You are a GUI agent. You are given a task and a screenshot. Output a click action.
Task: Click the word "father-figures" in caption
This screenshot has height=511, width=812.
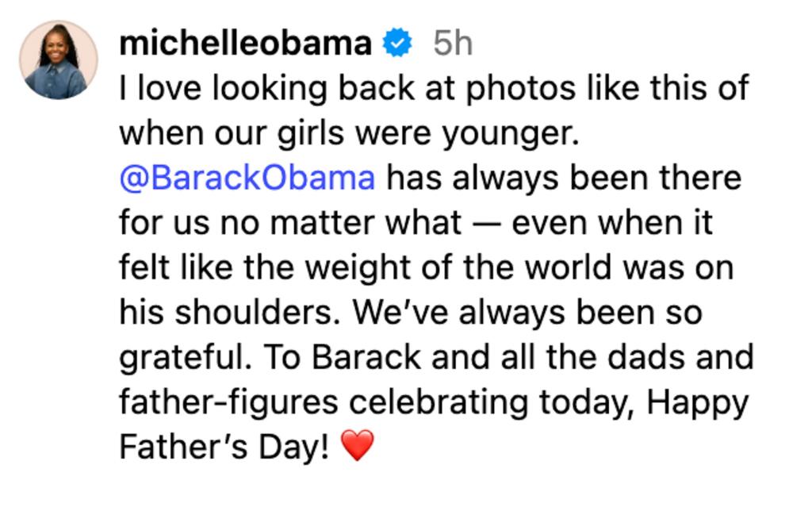tap(228, 402)
